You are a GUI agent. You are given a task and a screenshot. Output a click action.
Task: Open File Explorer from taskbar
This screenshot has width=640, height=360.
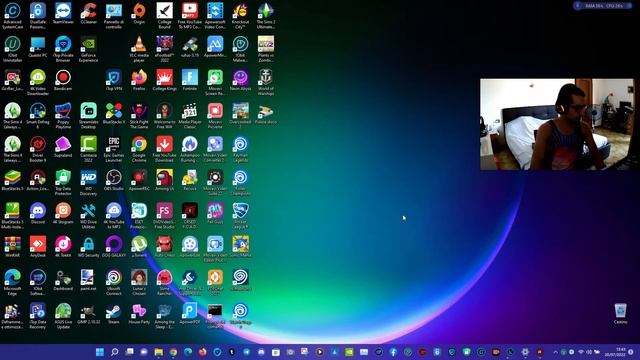pos(158,352)
